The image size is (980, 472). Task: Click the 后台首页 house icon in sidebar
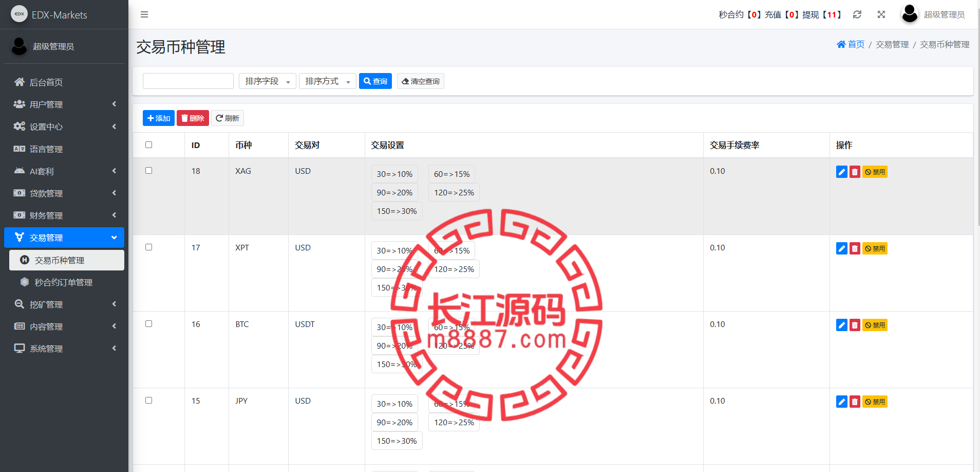point(20,82)
